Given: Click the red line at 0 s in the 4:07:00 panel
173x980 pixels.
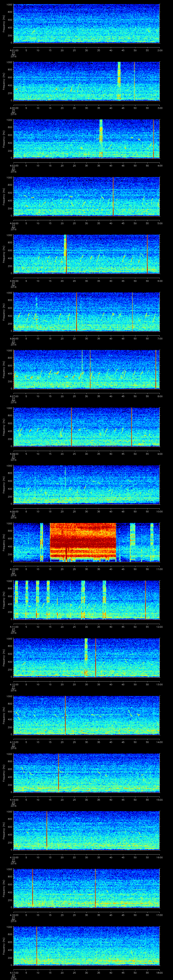Looking at the screenshot, I should coord(14,369).
